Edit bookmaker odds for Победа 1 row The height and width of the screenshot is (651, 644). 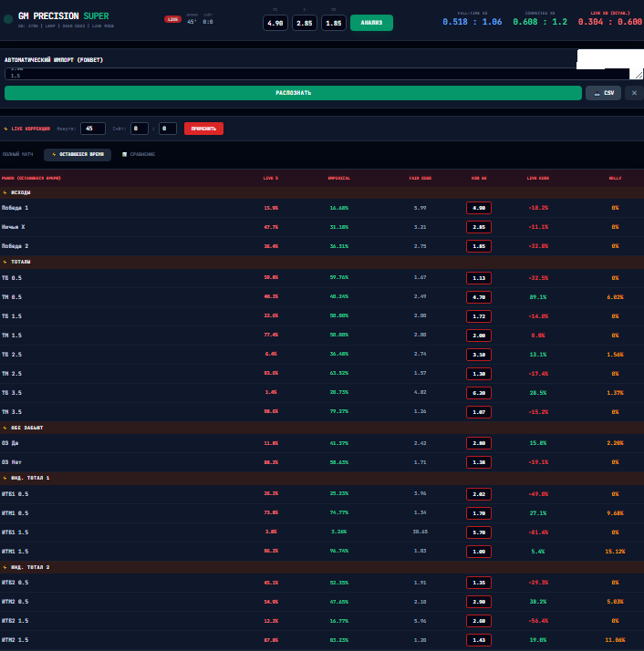[x=479, y=208]
